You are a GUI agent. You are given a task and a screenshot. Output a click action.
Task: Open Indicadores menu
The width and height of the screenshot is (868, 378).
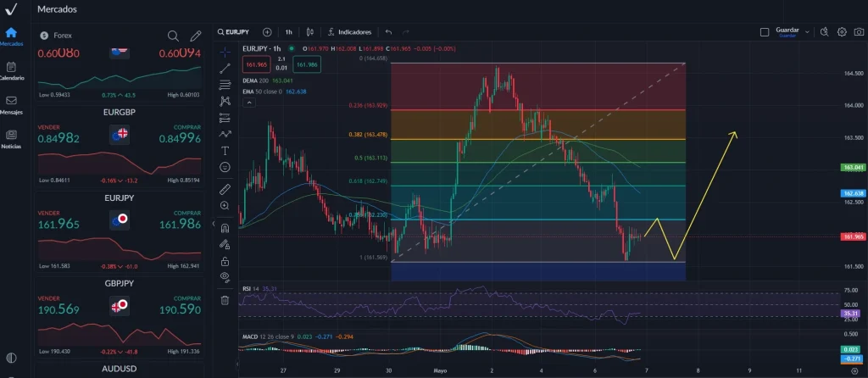coord(350,32)
